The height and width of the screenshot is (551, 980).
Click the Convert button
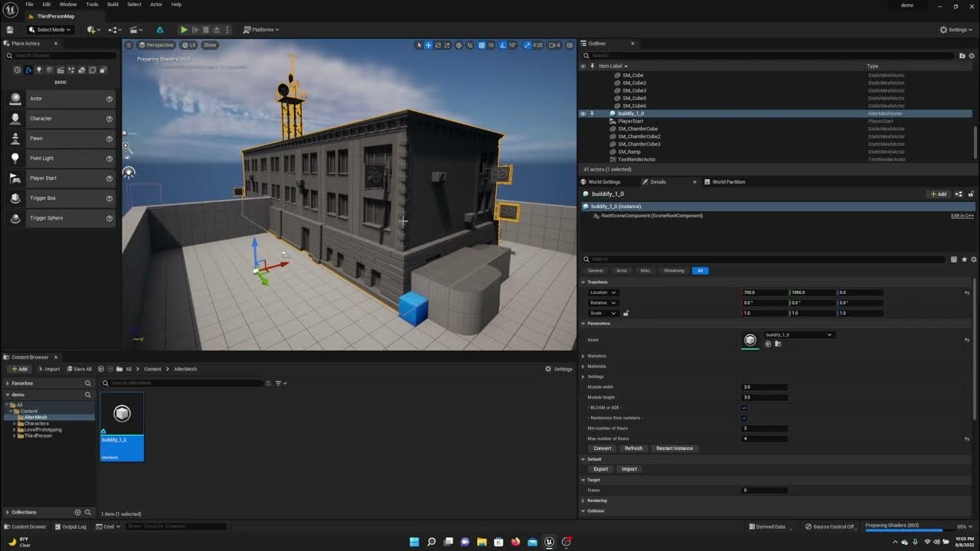603,448
